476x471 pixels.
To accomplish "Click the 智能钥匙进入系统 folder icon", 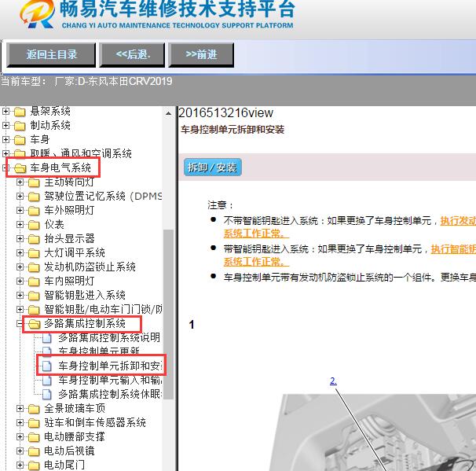I will click(x=34, y=296).
